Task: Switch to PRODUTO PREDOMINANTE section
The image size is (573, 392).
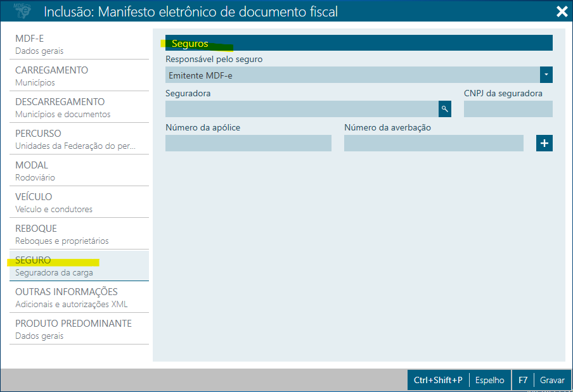Action: click(79, 329)
